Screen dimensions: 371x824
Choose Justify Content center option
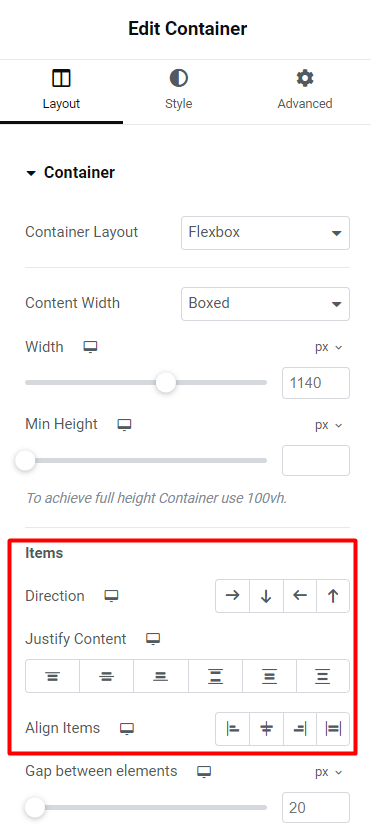pyautogui.click(x=107, y=676)
